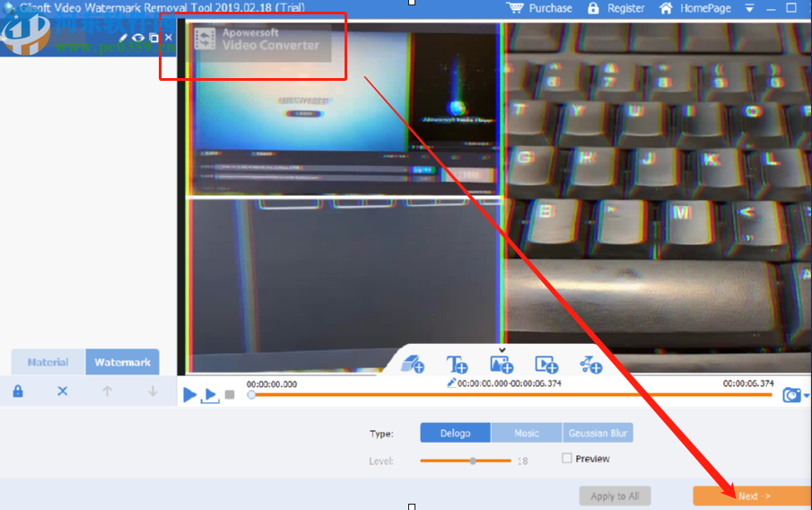The image size is (812, 510).
Task: Lock the selected watermark item
Action: point(18,391)
